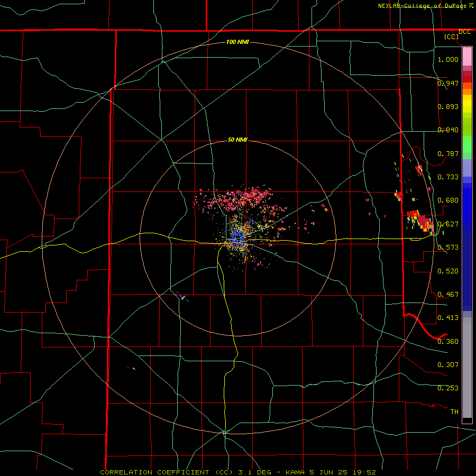The width and height of the screenshot is (476, 476).
Task: Click the 0.733 legend value
Action: [x=448, y=177]
